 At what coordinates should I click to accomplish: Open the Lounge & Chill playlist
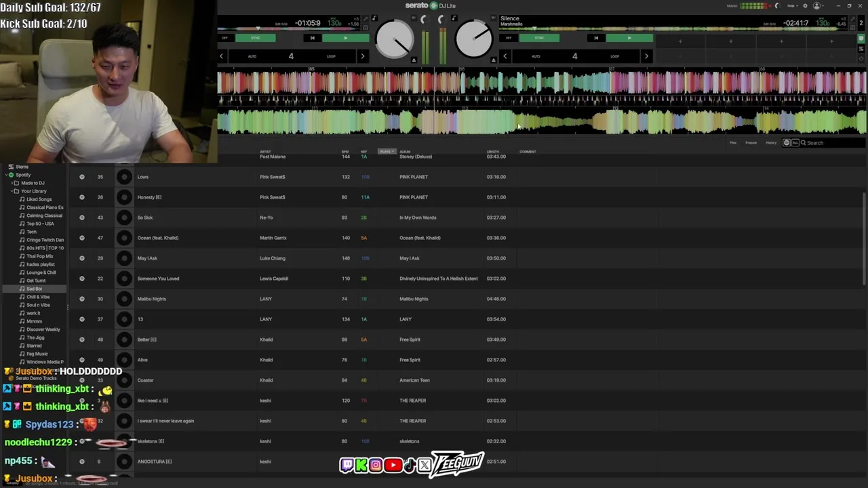click(41, 272)
